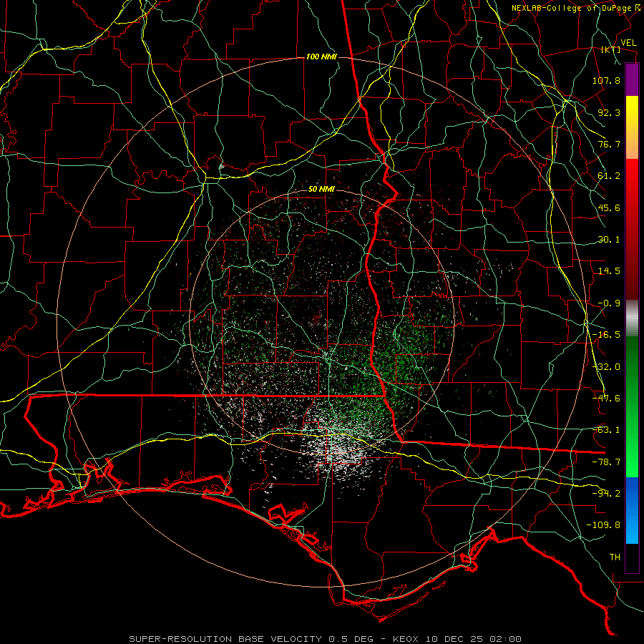Click the -94.2 value on velocity scale
The image size is (644, 644).
[x=606, y=494]
